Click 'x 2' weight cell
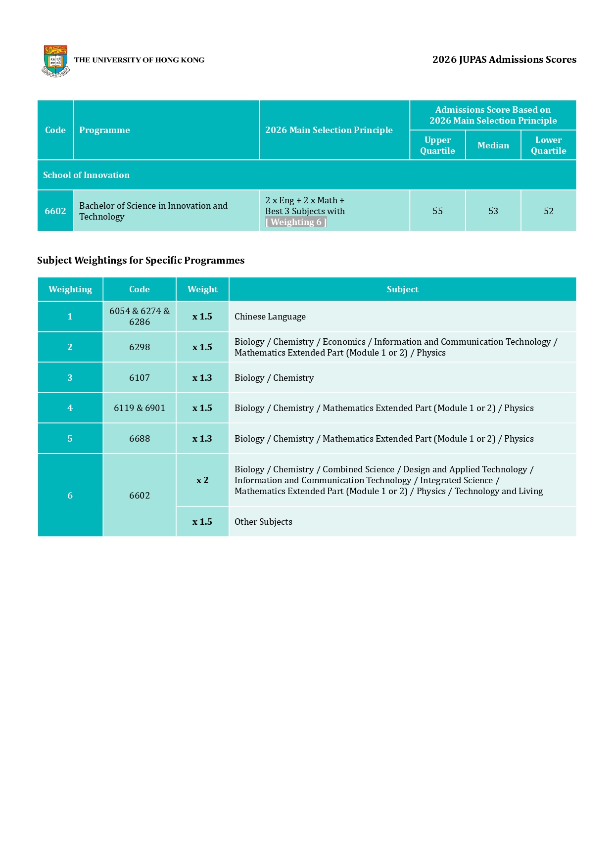This screenshot has height=868, width=614. click(x=202, y=480)
